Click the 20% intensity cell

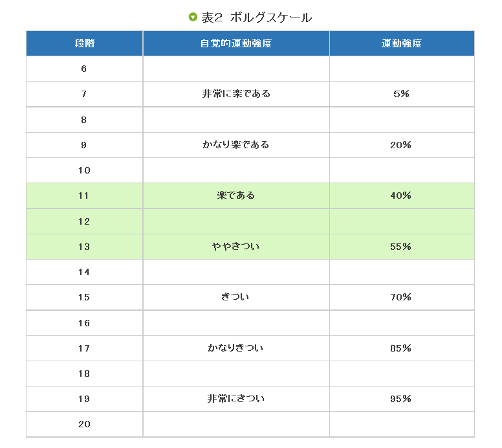coord(402,145)
